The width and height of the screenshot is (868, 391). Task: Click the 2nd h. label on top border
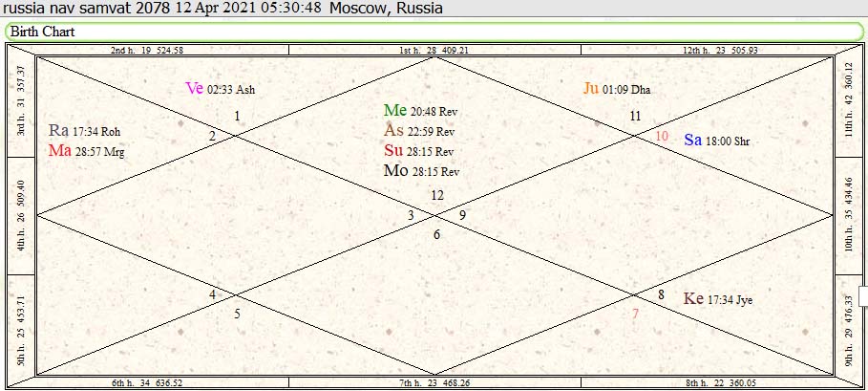[147, 50]
